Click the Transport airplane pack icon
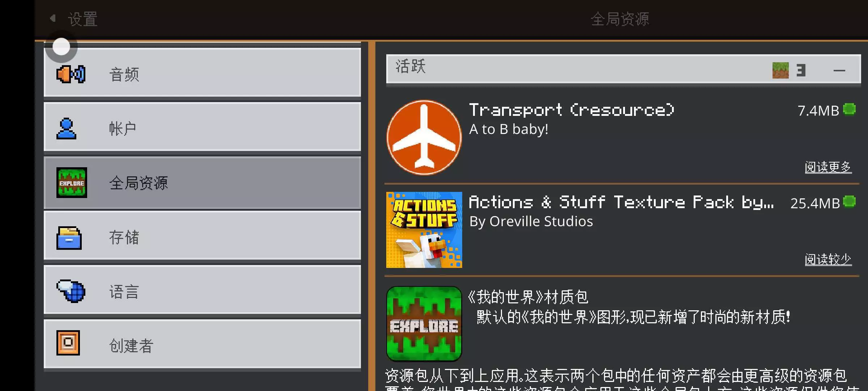This screenshot has height=391, width=868. [x=424, y=138]
